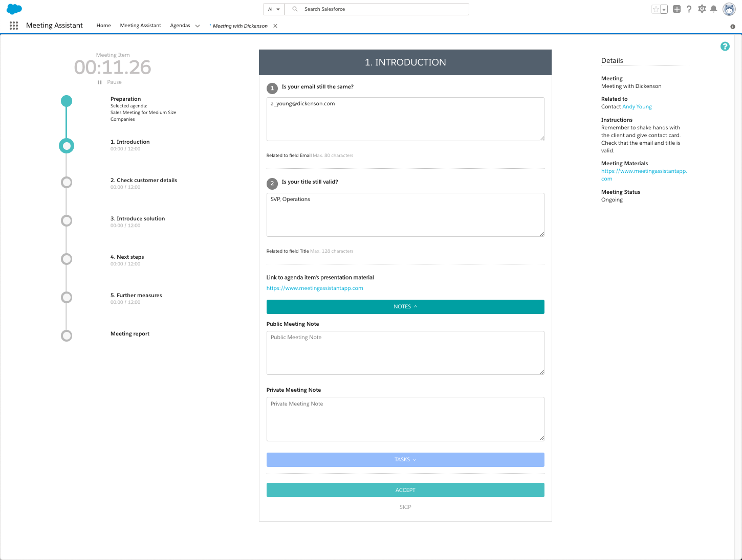Open the favorites list dropdown arrow
The width and height of the screenshot is (742, 560).
(664, 9)
